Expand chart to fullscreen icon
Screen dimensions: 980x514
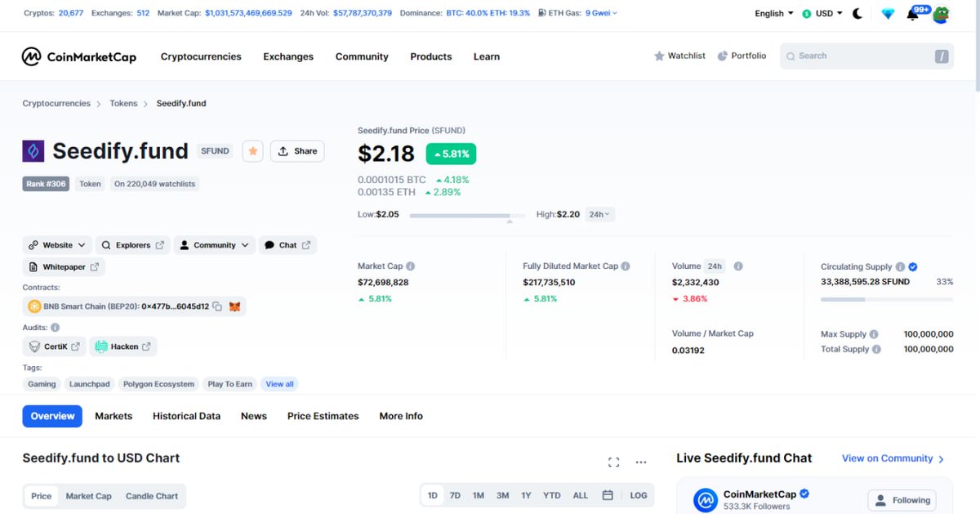pyautogui.click(x=614, y=463)
